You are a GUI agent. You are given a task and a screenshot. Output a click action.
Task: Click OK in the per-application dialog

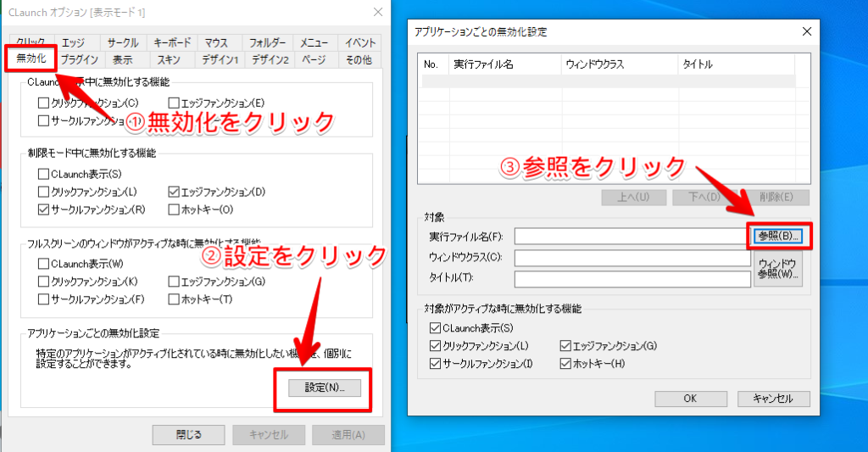click(x=691, y=399)
